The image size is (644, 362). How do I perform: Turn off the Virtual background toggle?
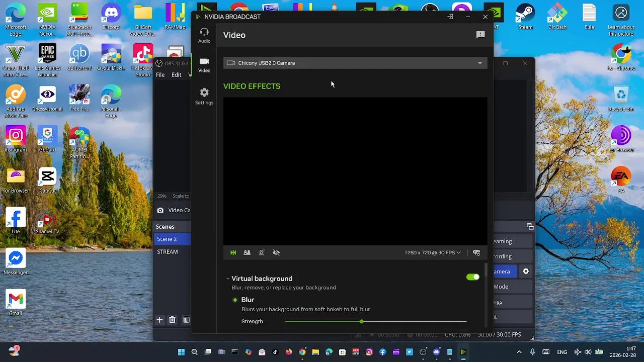tap(473, 277)
